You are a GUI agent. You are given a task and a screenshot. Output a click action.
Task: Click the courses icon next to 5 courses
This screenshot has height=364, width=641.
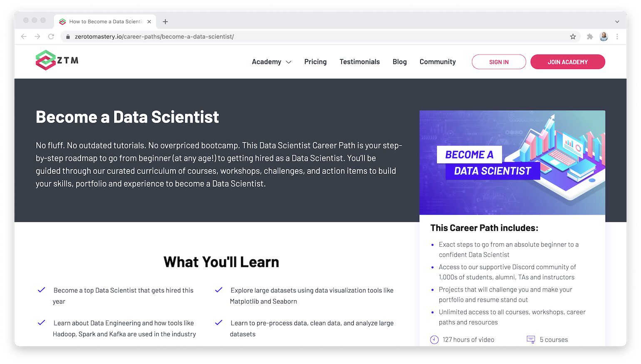click(531, 339)
